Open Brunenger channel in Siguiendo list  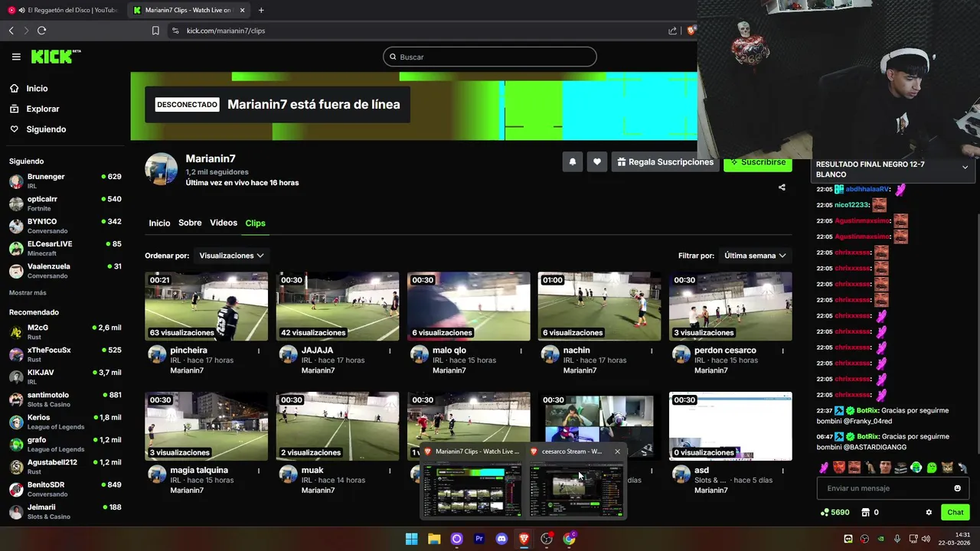point(65,181)
